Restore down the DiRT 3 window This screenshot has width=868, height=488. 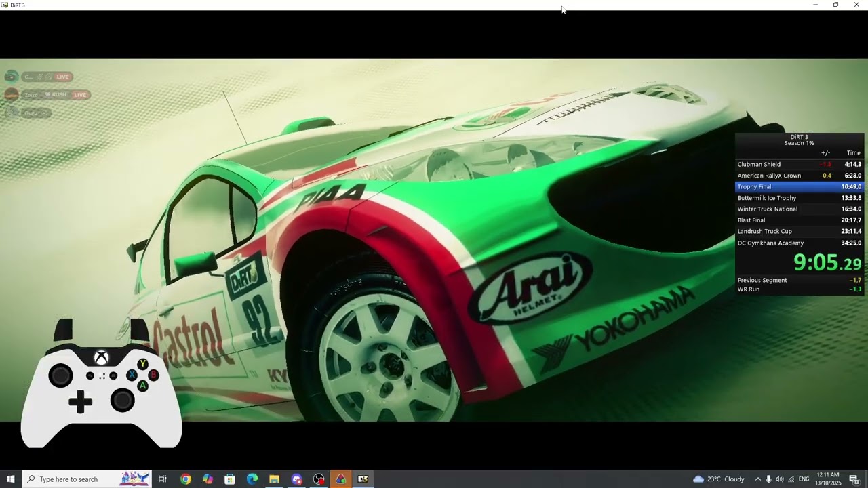(x=835, y=5)
